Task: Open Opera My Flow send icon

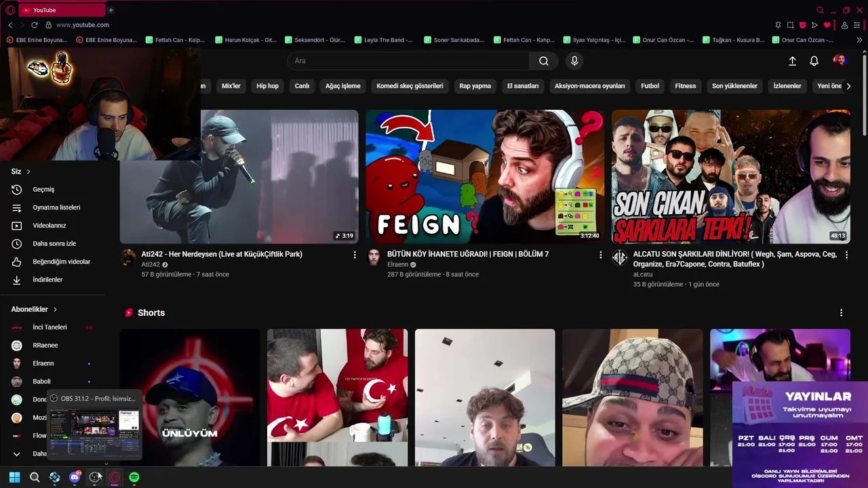Action: point(814,25)
